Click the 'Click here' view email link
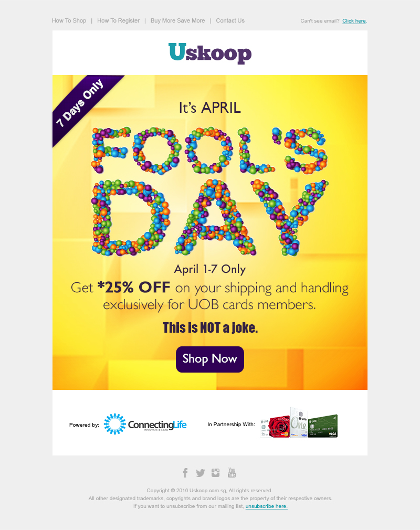420x530 pixels. 354,22
